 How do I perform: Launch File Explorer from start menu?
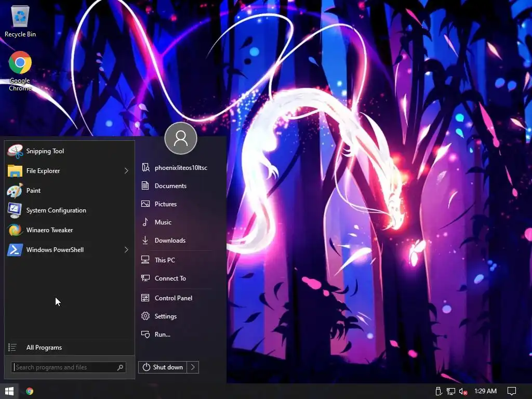pyautogui.click(x=70, y=170)
